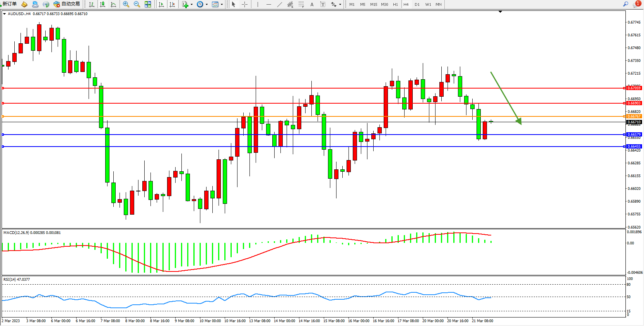Select the trendline drawing tool
This screenshot has width=644, height=326.
(x=280, y=4)
